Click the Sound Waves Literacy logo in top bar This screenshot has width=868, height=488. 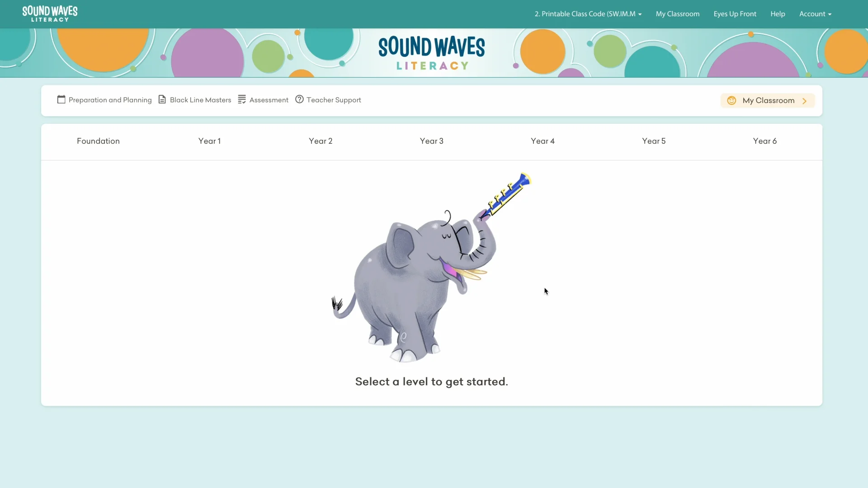pos(50,14)
